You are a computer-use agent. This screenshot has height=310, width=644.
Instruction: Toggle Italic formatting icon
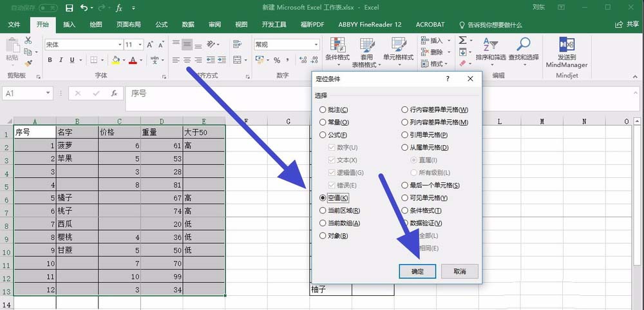(x=61, y=60)
